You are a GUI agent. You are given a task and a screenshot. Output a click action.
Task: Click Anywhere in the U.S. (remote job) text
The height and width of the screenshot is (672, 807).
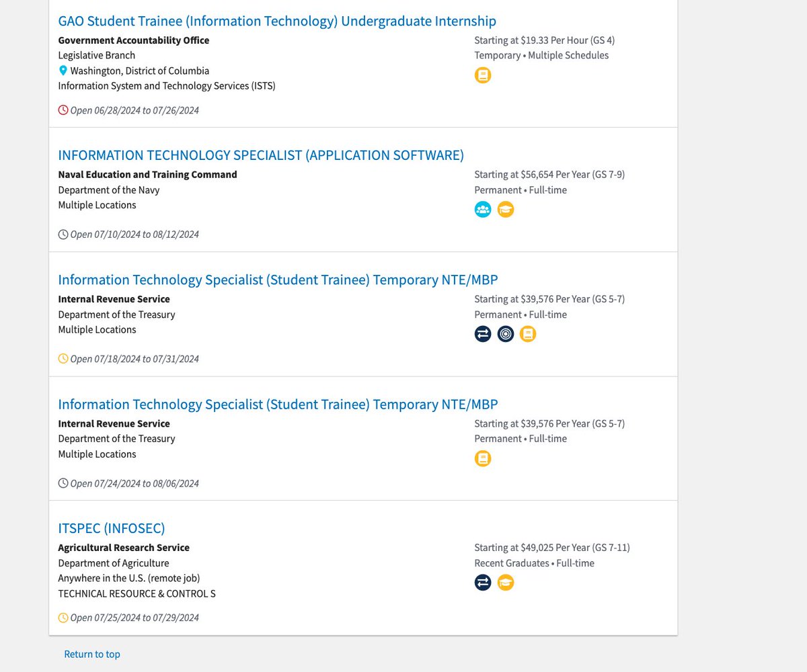coord(129,578)
